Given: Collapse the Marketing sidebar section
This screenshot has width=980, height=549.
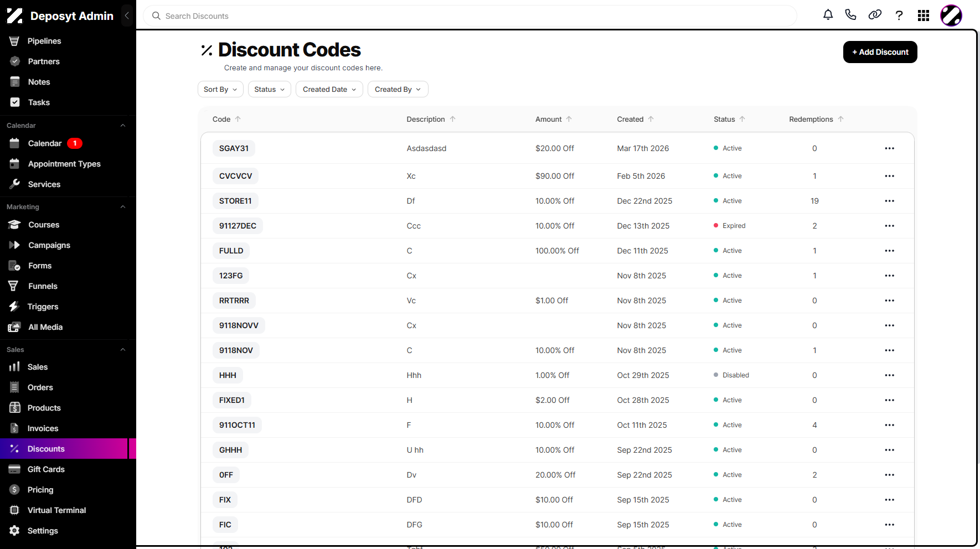Looking at the screenshot, I should (123, 207).
